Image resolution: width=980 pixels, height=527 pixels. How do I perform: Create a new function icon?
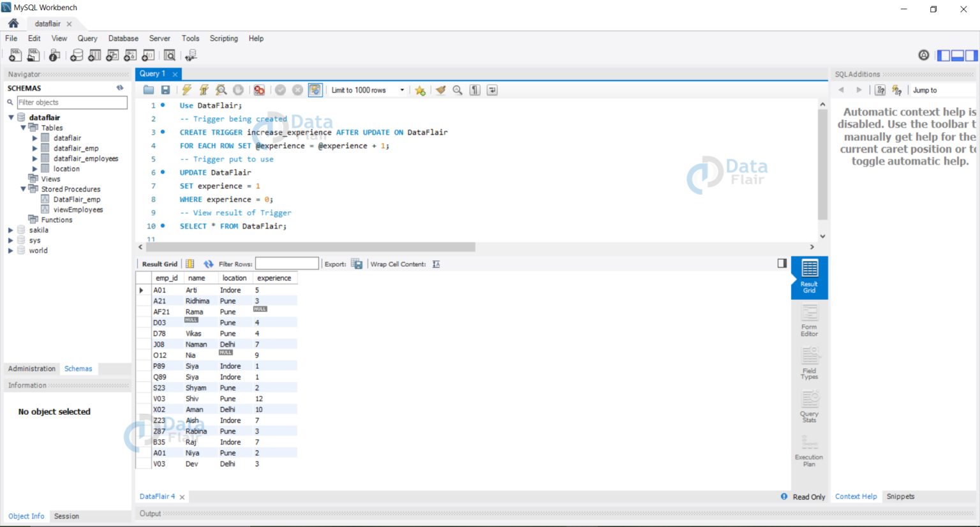pos(148,56)
